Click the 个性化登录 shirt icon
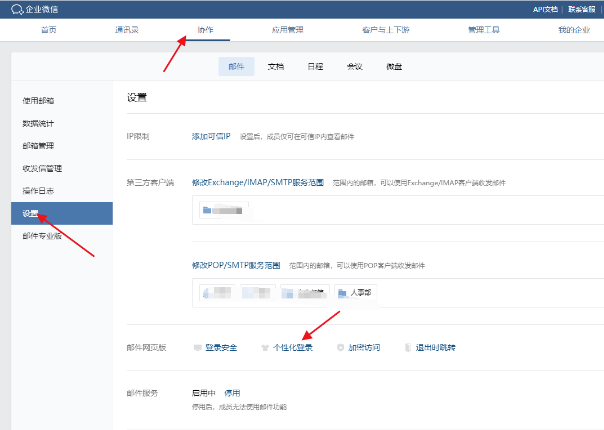604x430 pixels. tap(264, 348)
